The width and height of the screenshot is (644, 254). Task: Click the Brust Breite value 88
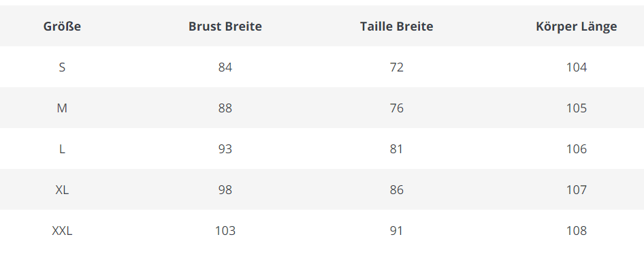click(225, 108)
